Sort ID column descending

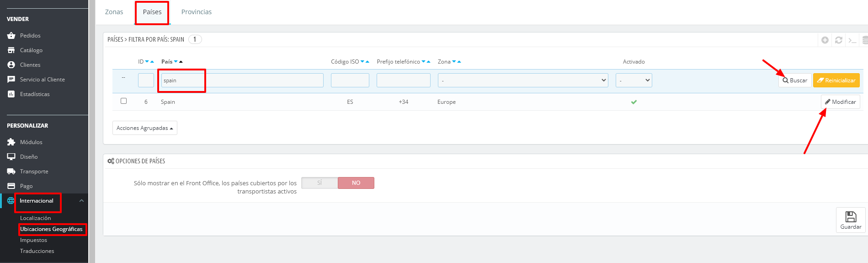click(147, 62)
